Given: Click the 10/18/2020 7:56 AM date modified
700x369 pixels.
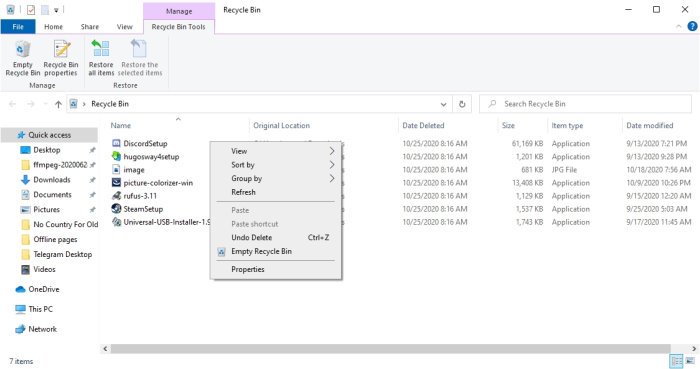Looking at the screenshot, I should pyautogui.click(x=658, y=170).
